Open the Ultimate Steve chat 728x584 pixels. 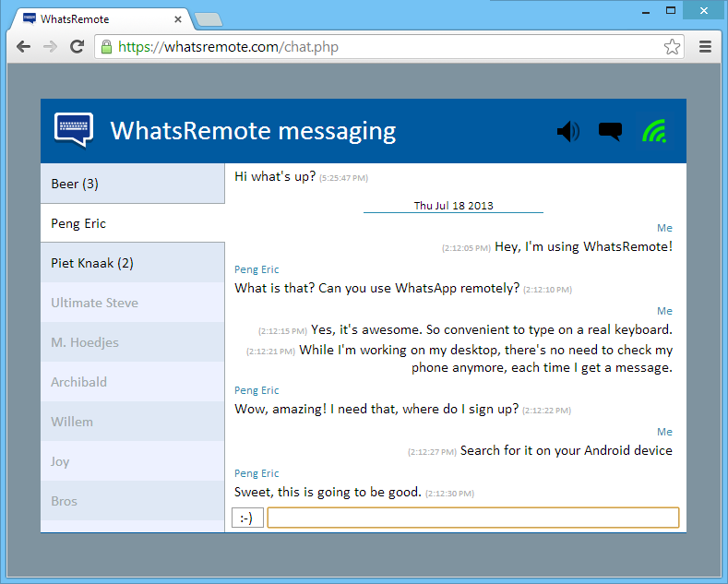pos(132,303)
